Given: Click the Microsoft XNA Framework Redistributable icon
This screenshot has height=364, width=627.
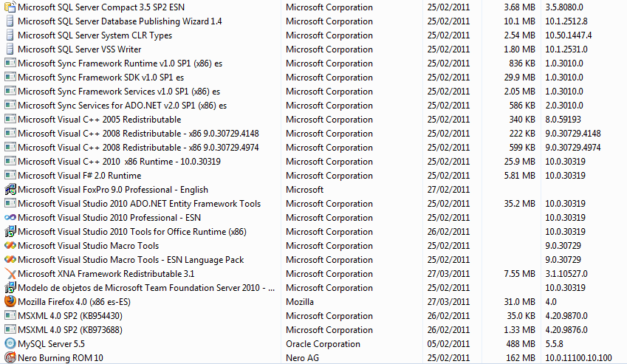Looking at the screenshot, I should coord(10,273).
